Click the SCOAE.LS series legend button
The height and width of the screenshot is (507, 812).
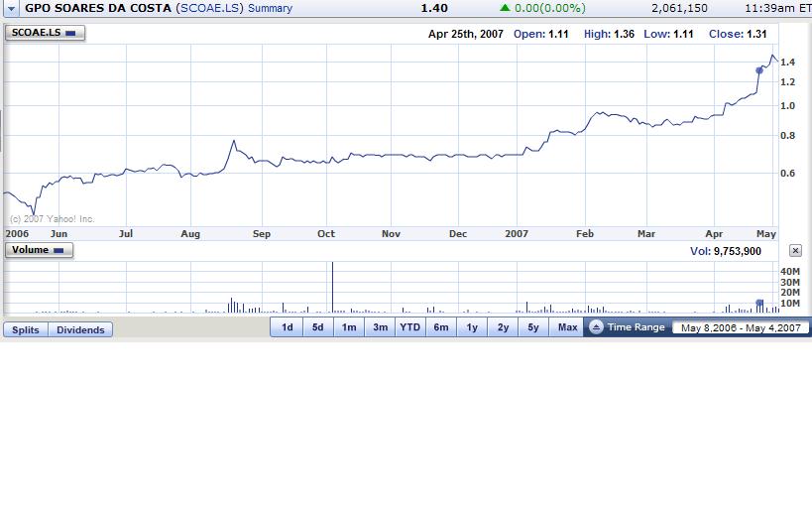point(45,33)
